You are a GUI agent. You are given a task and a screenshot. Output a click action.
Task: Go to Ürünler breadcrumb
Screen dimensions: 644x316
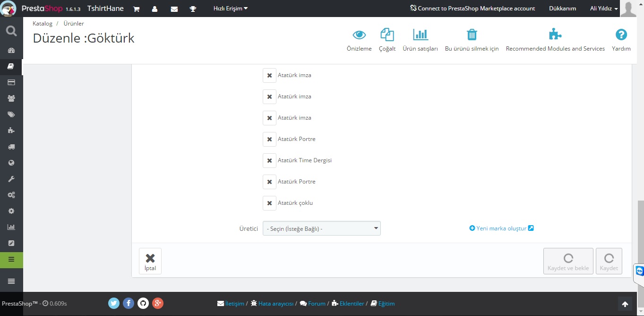tap(74, 23)
